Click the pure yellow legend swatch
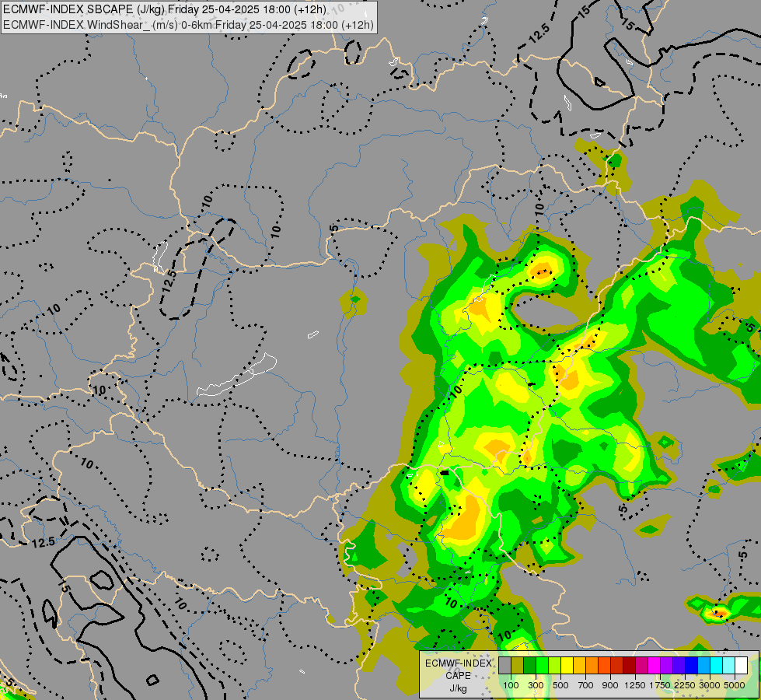 pyautogui.click(x=567, y=666)
